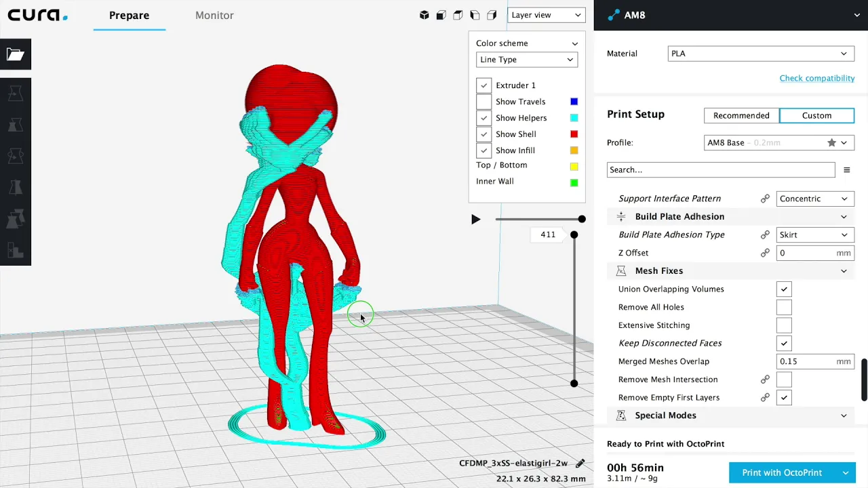
Task: Select the Rotate tool in left toolbar
Action: point(15,156)
